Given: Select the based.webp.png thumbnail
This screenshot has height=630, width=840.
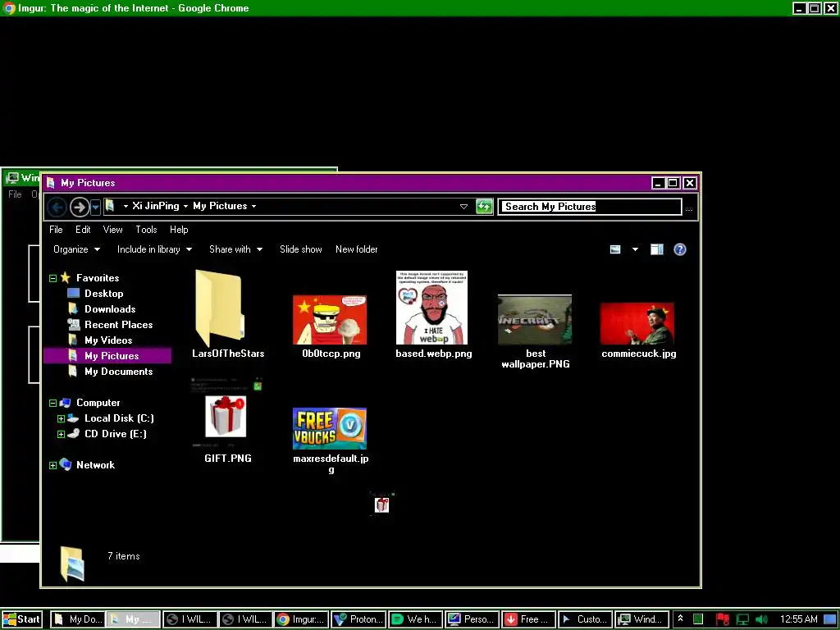Looking at the screenshot, I should (x=431, y=308).
